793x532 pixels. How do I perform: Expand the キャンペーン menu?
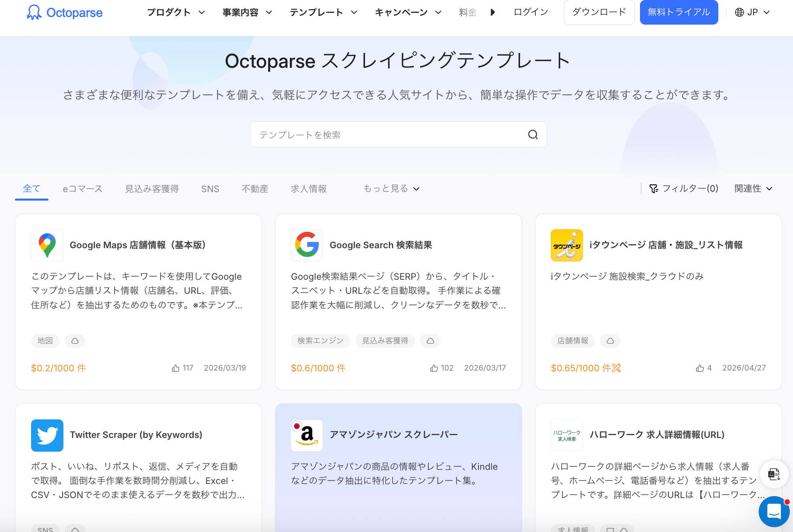408,13
